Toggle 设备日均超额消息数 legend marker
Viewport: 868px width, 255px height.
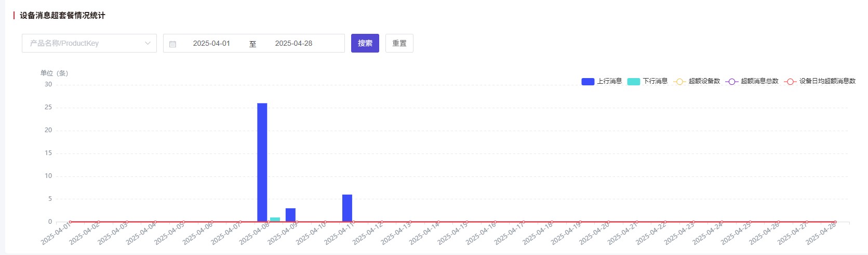(x=790, y=82)
